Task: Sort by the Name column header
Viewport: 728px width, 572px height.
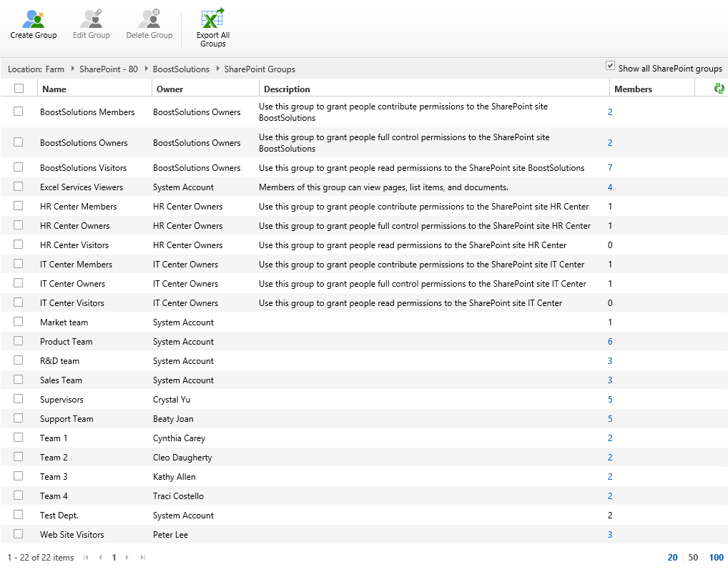Action: (x=54, y=89)
